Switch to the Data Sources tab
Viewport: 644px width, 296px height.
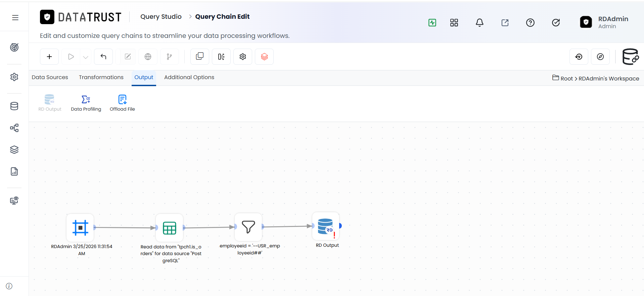click(50, 77)
